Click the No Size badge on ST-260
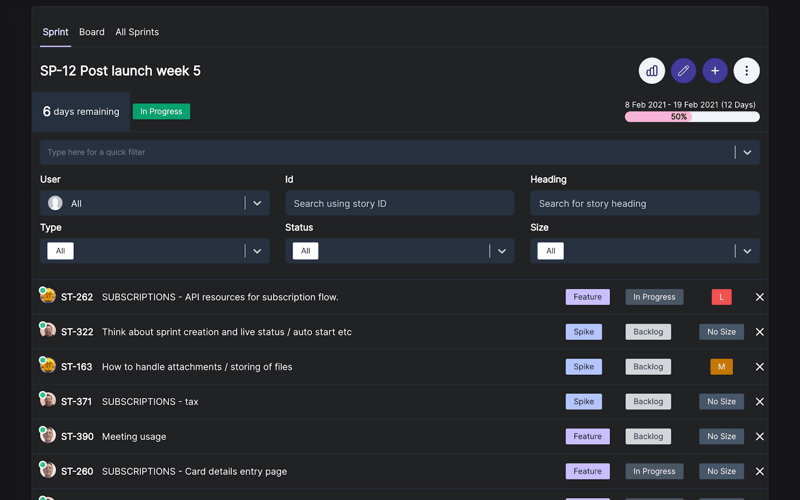 tap(721, 471)
